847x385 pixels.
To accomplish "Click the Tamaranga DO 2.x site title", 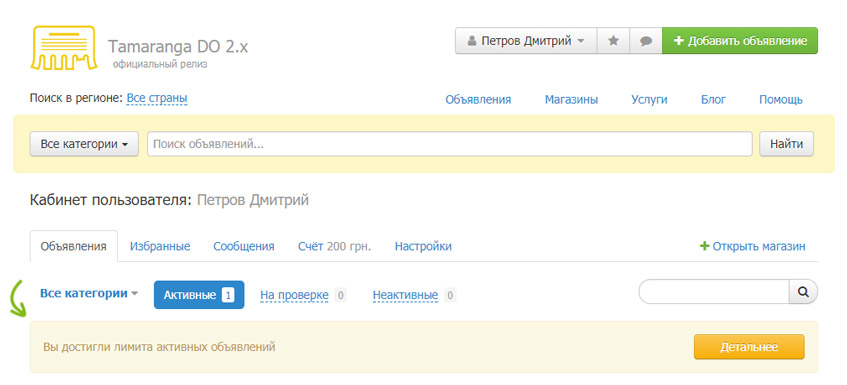I will point(178,46).
